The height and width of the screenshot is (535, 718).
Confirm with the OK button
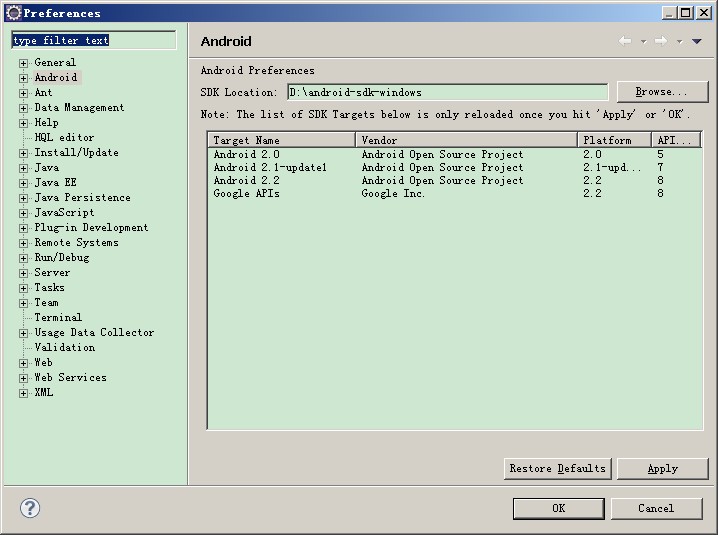click(x=559, y=508)
